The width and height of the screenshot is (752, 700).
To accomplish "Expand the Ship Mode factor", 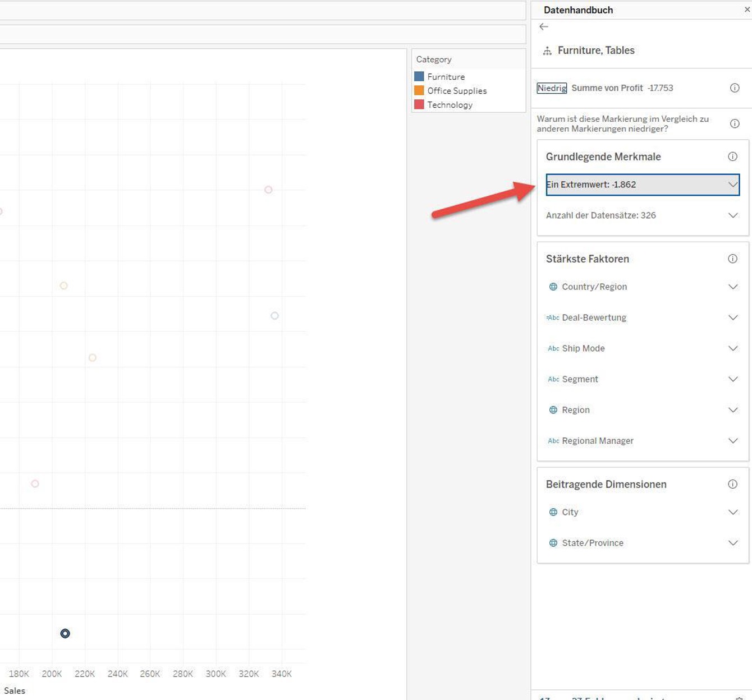I will [732, 348].
